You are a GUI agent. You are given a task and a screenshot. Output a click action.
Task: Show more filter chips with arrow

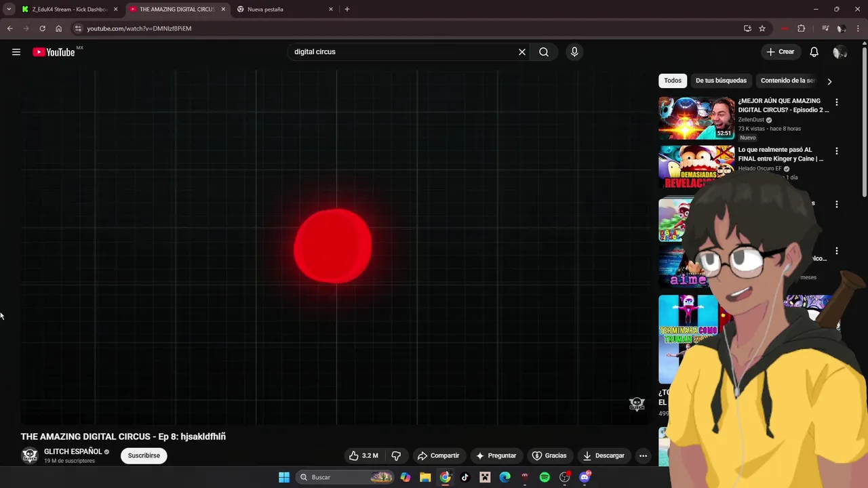[x=829, y=81]
